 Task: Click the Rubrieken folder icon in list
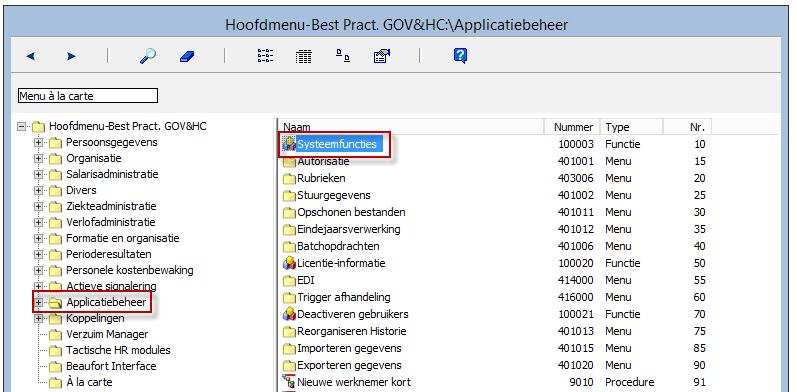[289, 179]
